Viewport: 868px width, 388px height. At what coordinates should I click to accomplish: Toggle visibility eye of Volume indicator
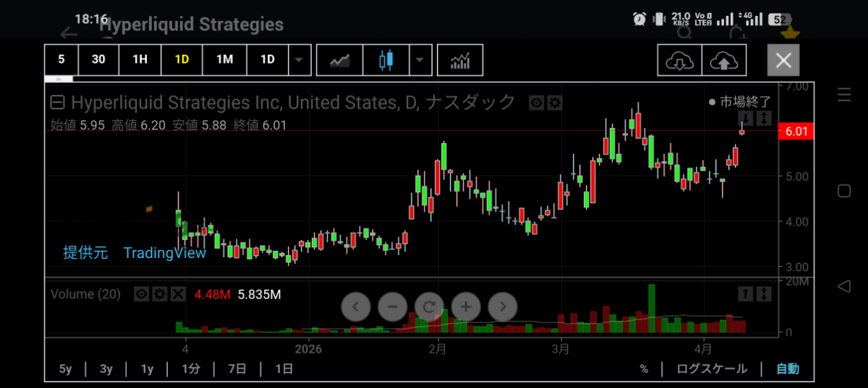point(142,294)
